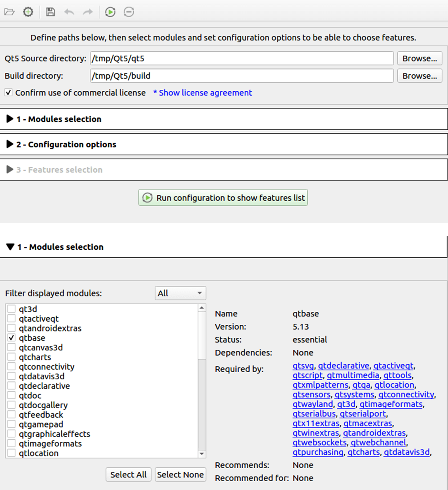Select the qtdeclarative module in the list
This screenshot has width=448, height=490.
coord(44,385)
